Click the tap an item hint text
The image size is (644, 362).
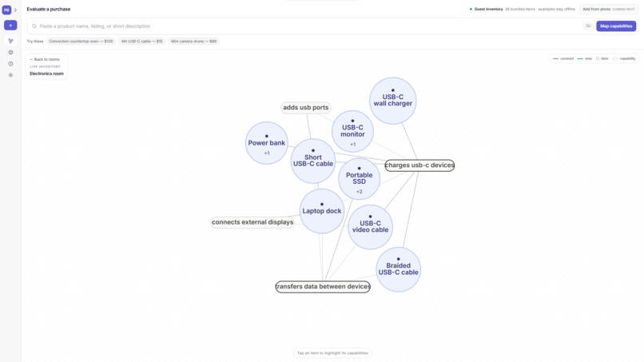[332, 353]
